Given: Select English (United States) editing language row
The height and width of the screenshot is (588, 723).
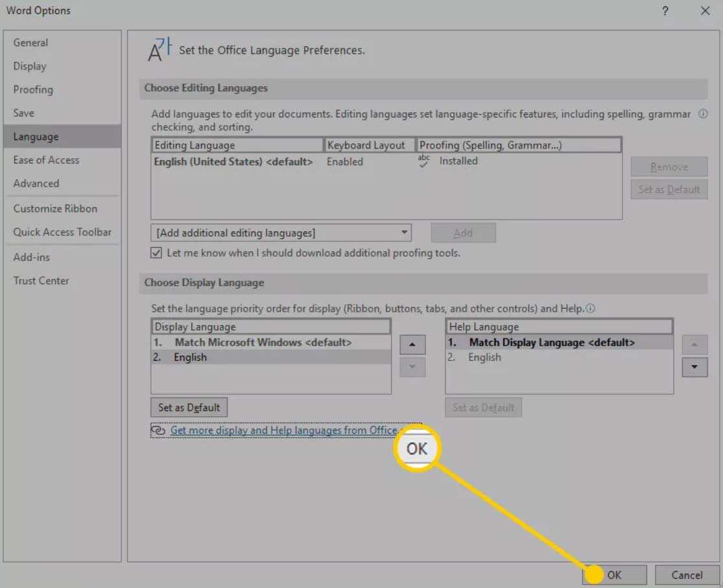Looking at the screenshot, I should (233, 161).
